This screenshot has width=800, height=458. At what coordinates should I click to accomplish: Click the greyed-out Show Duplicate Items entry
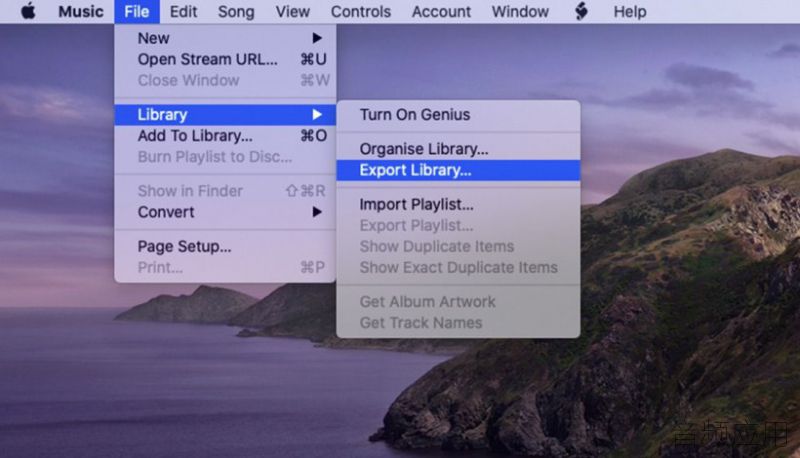point(458,246)
